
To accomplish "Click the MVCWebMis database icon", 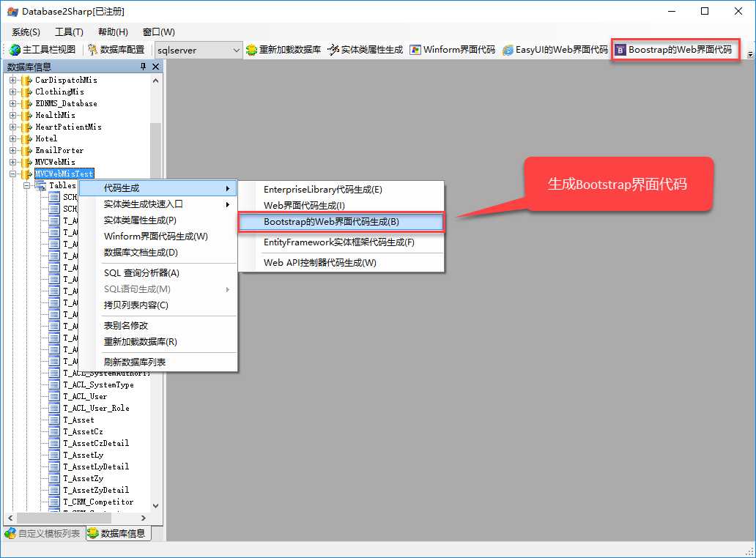I will coord(26,162).
